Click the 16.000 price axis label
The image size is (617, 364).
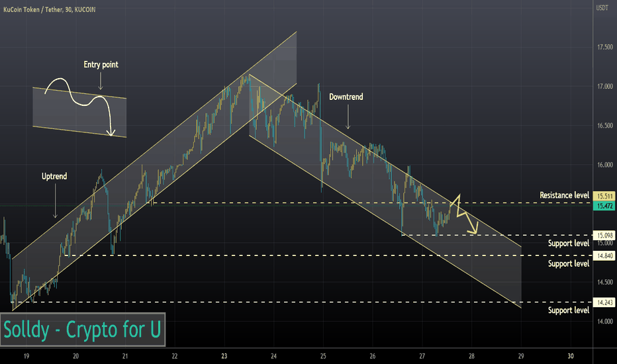pyautogui.click(x=605, y=165)
